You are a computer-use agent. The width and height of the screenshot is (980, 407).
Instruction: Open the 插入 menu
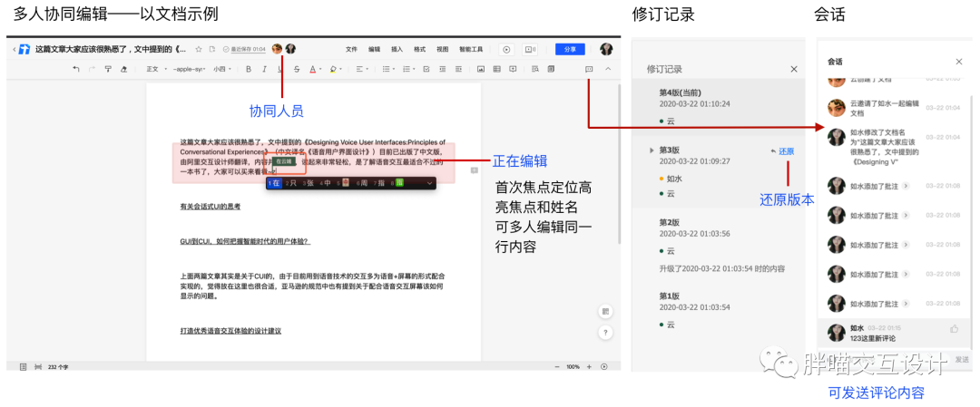pyautogui.click(x=397, y=49)
